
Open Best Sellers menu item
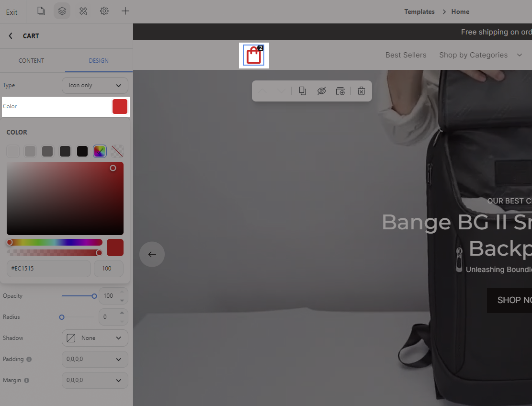[406, 55]
